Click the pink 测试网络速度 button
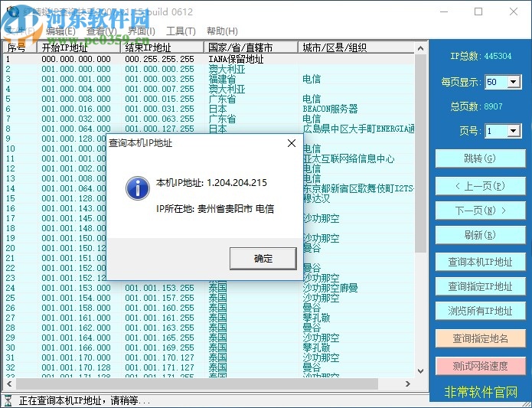Screen dimensions: 532x408 coord(480,366)
